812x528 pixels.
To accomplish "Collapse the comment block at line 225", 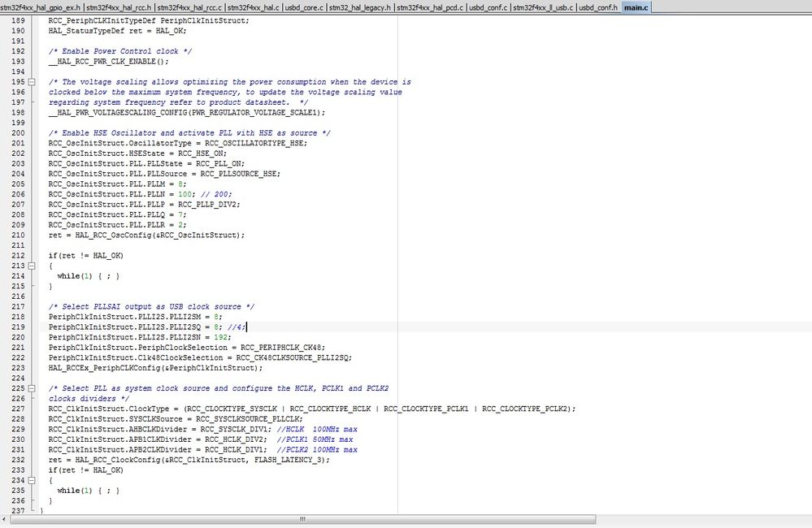I will click(32, 388).
